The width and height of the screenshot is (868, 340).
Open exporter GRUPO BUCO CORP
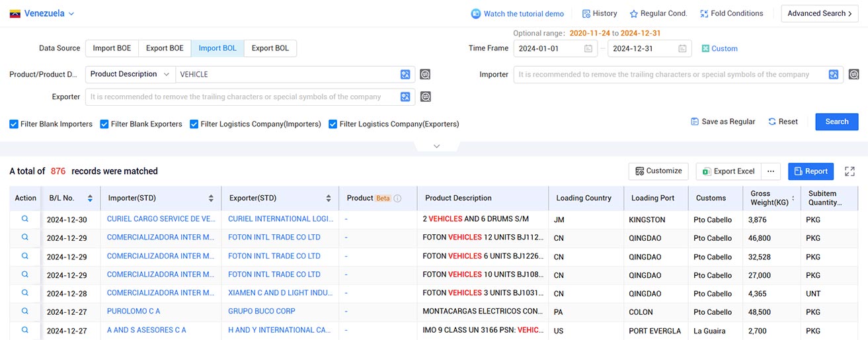click(262, 312)
